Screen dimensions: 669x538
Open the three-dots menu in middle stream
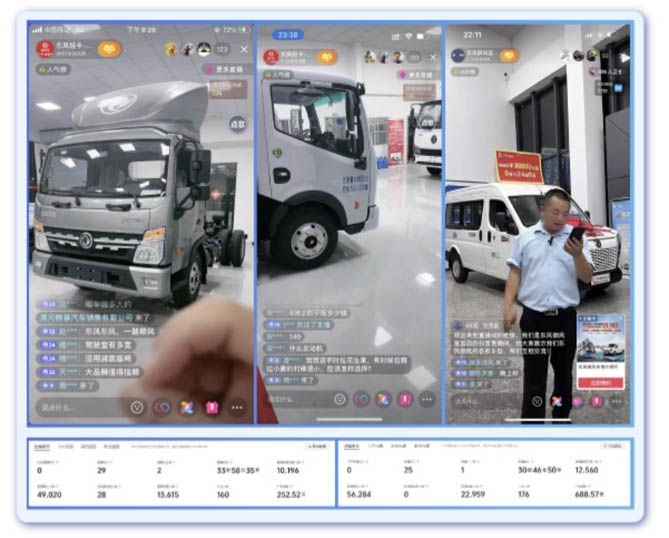click(427, 399)
